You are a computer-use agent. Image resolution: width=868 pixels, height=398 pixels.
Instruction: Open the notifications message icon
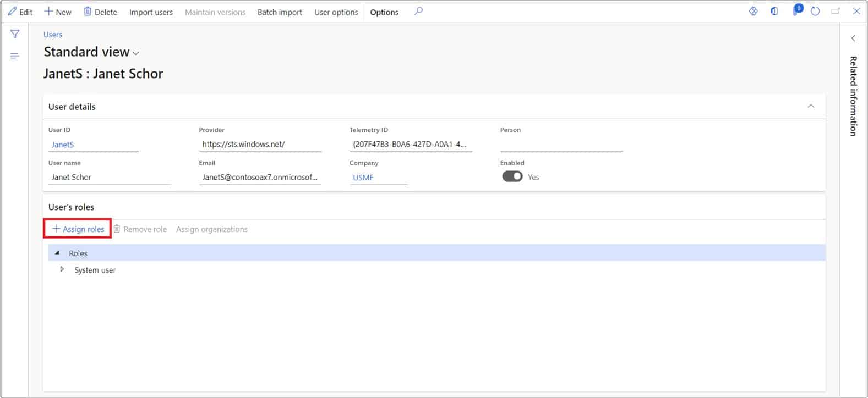pyautogui.click(x=795, y=11)
